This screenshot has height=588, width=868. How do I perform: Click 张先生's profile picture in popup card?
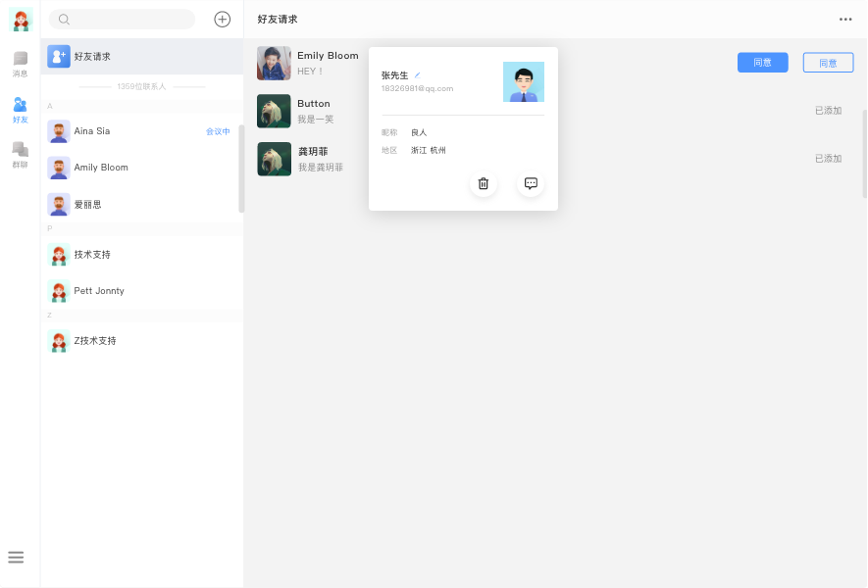click(523, 82)
